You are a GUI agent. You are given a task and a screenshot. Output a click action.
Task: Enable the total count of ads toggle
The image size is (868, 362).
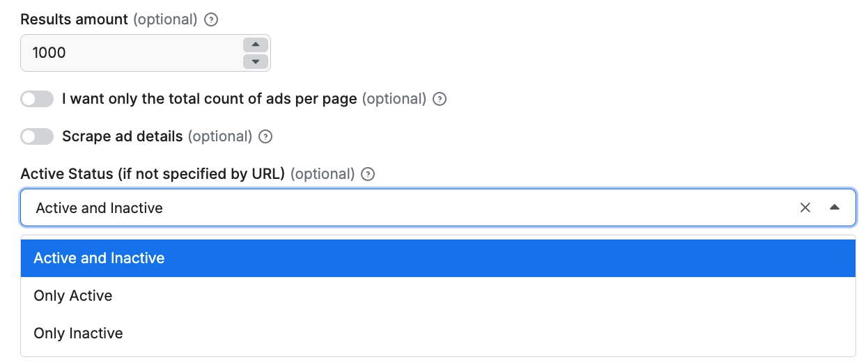point(37,100)
